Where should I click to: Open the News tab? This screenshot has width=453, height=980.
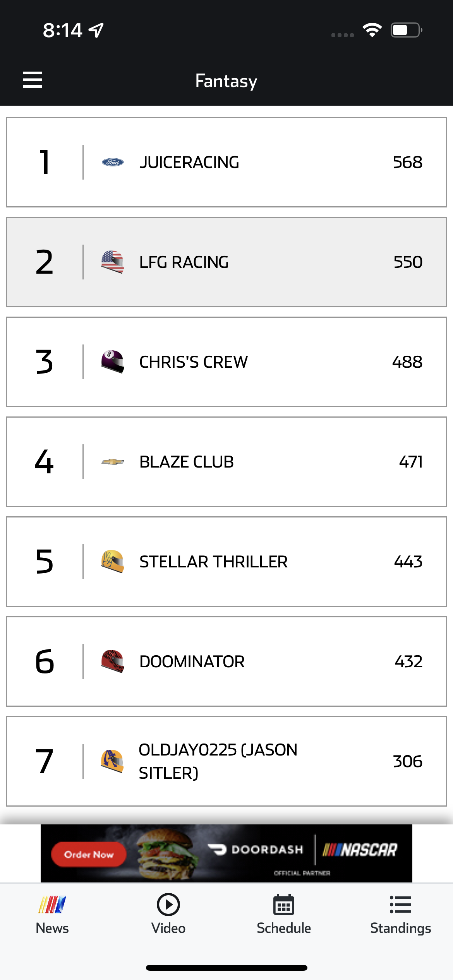[52, 914]
